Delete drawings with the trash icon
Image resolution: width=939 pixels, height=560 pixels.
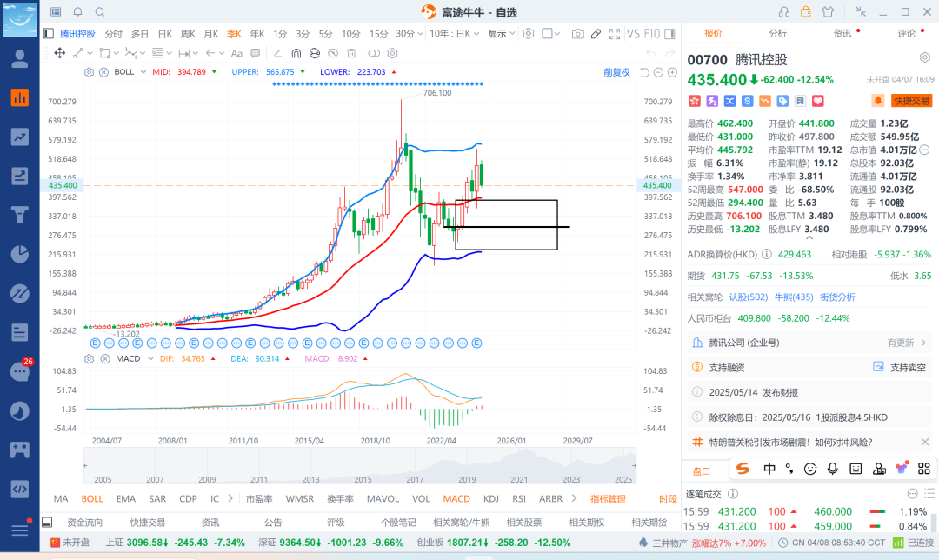click(x=351, y=53)
